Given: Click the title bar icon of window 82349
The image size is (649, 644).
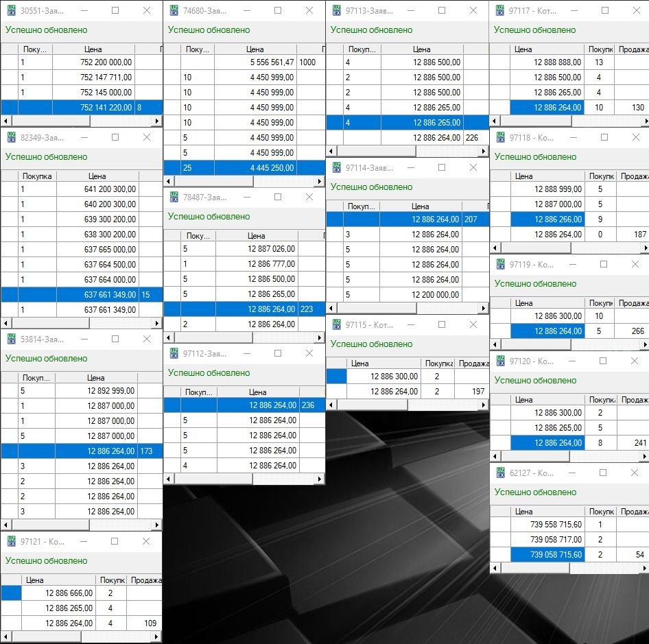Looking at the screenshot, I should click(10, 138).
